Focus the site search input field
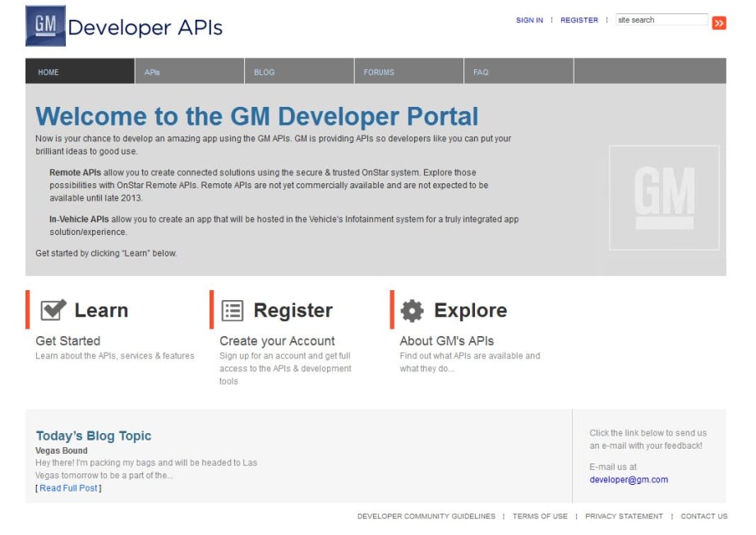 tap(661, 20)
